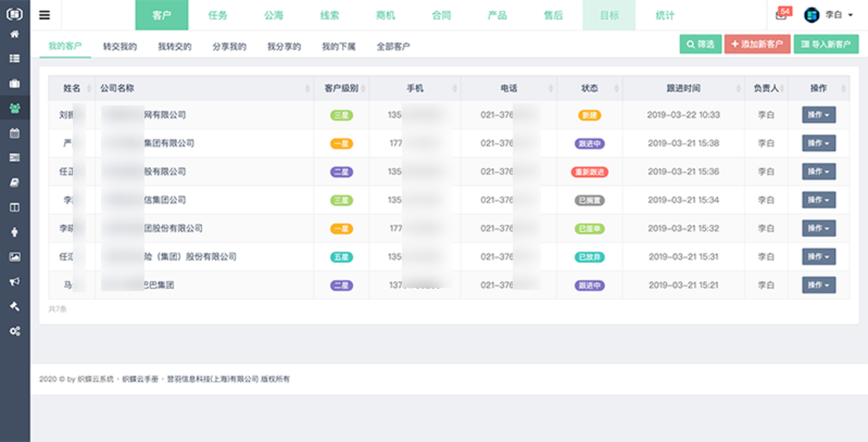This screenshot has height=442, width=868.
Task: Click the 筛选 filter button
Action: [701, 44]
